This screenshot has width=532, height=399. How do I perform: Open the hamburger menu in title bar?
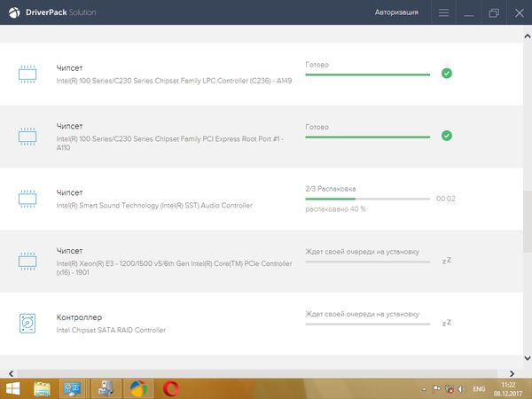tap(443, 12)
